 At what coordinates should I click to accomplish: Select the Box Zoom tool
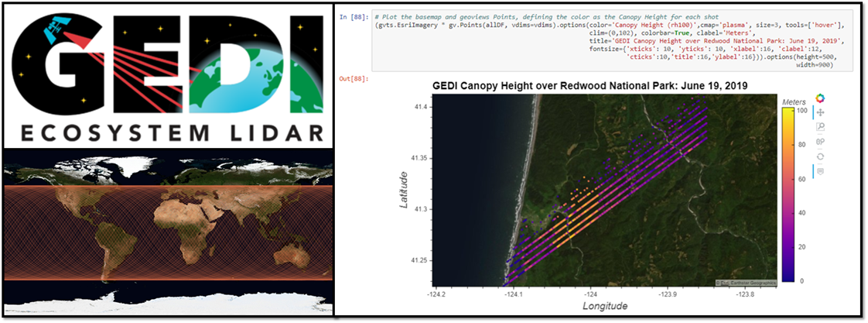point(820,128)
